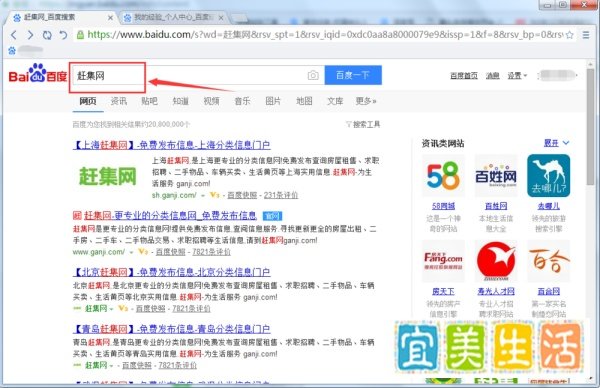Select the 网页 search category
This screenshot has height=388, width=600.
point(88,101)
